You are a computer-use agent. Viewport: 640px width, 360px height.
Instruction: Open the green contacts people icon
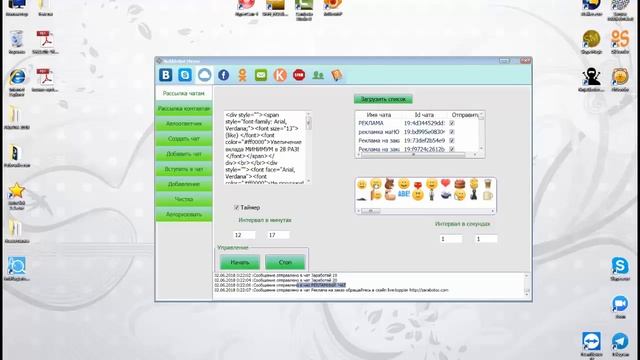tap(318, 75)
